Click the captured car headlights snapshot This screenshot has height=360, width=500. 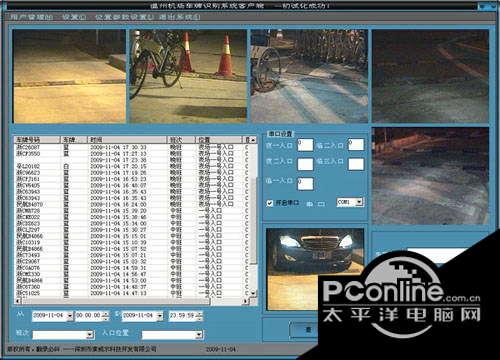click(x=315, y=269)
